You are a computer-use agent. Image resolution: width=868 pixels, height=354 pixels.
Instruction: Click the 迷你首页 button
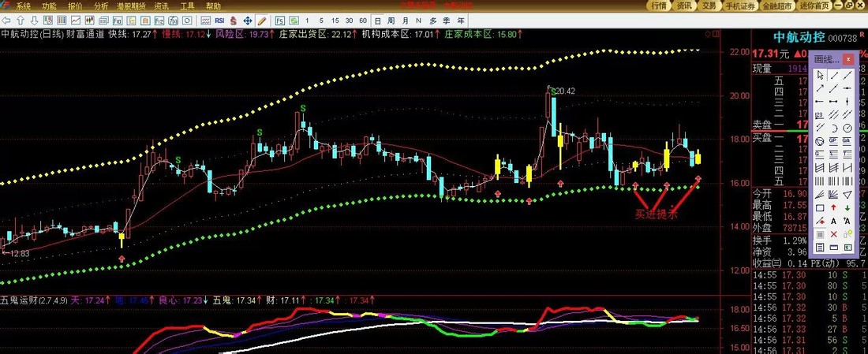coord(814,6)
